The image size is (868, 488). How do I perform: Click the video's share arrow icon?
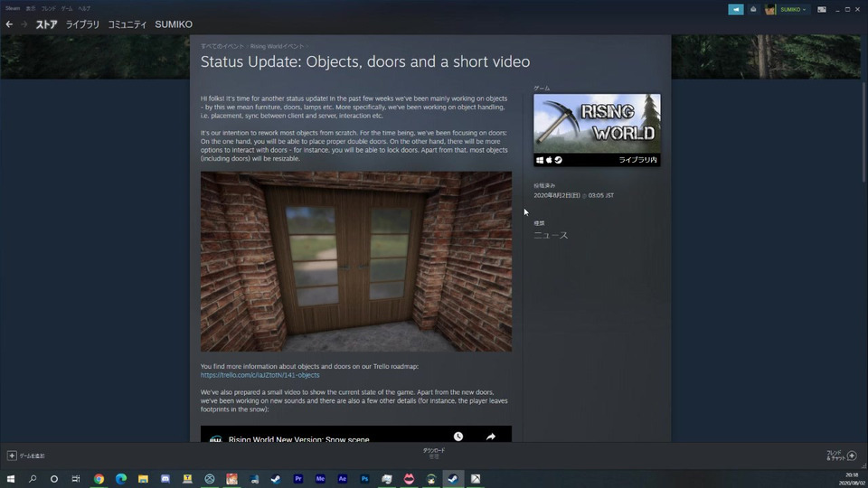(x=490, y=436)
